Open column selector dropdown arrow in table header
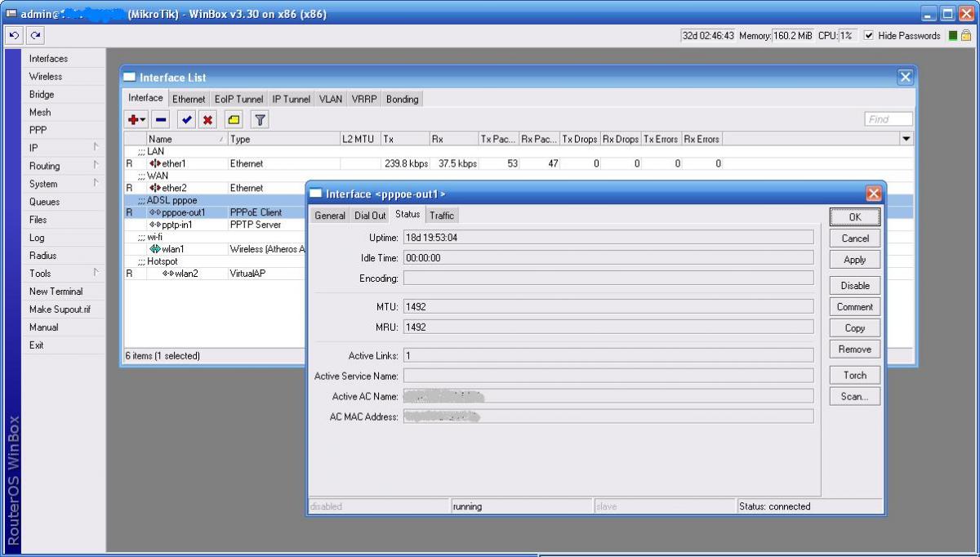This screenshot has width=980, height=557. [906, 140]
